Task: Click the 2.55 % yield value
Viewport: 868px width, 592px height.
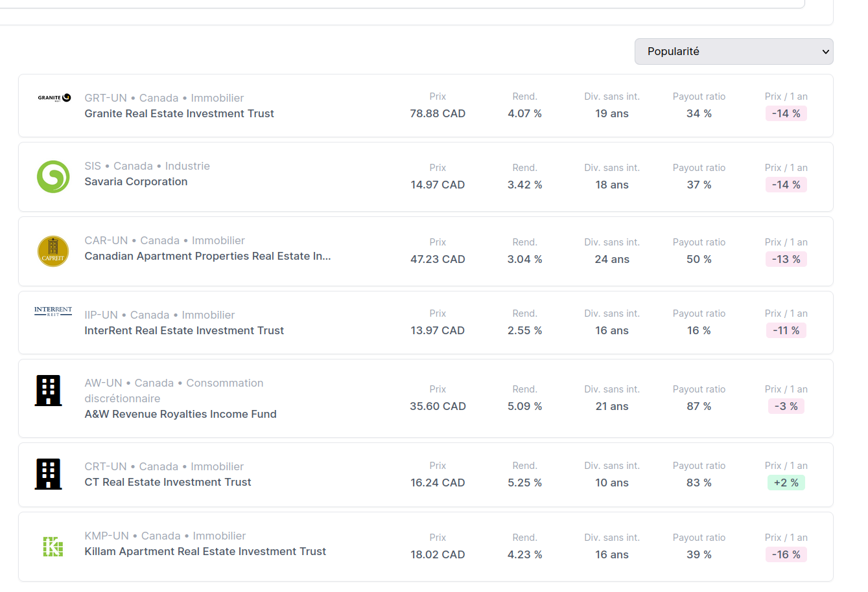Action: [x=524, y=330]
